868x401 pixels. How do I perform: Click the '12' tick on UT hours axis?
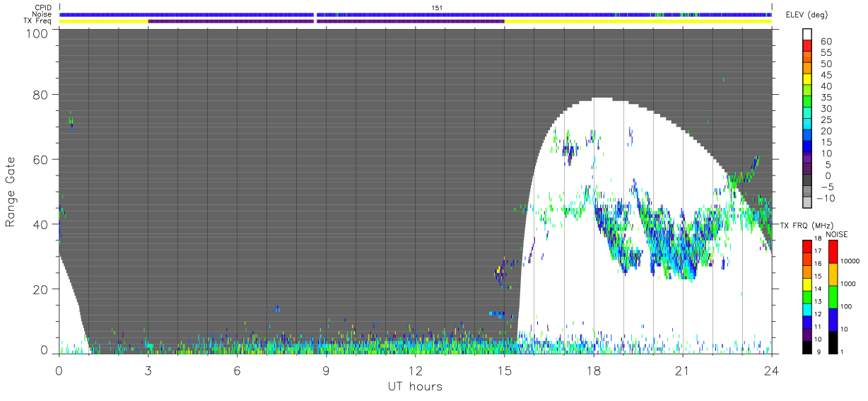415,370
